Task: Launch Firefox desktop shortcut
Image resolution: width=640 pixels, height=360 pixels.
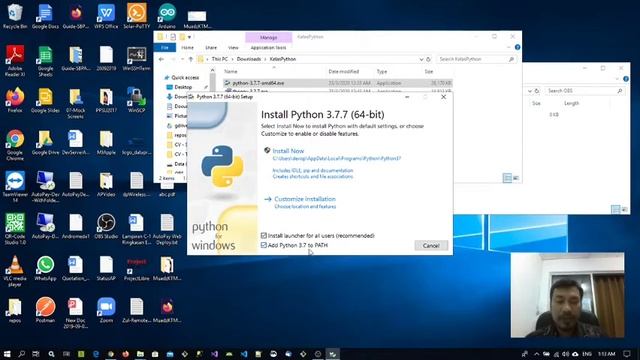Action: point(15,100)
